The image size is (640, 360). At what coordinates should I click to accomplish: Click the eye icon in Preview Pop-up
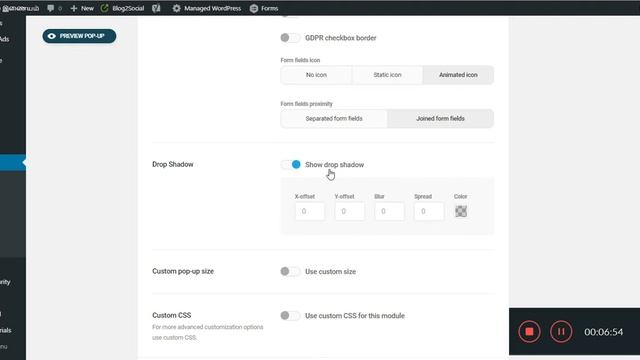coord(51,36)
